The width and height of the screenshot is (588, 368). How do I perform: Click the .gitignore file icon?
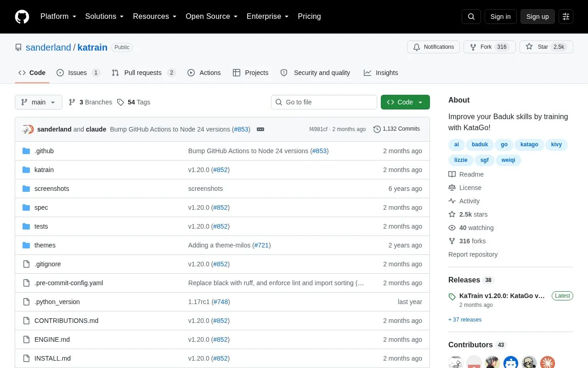[26, 264]
